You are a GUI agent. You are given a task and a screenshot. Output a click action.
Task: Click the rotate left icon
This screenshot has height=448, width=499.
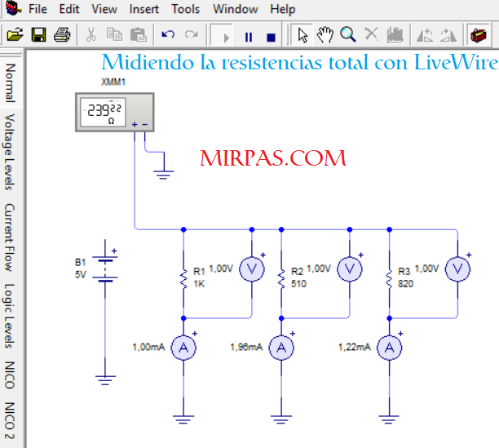coord(425,35)
